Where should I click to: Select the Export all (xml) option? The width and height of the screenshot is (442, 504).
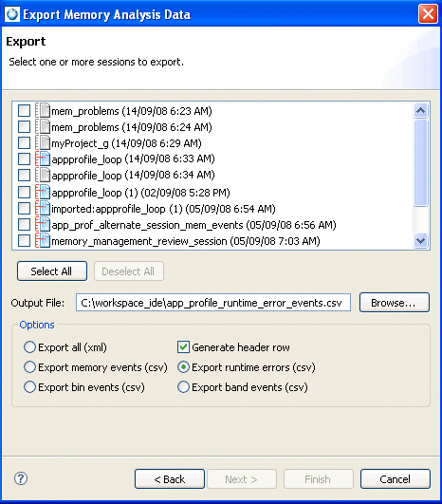coord(29,347)
